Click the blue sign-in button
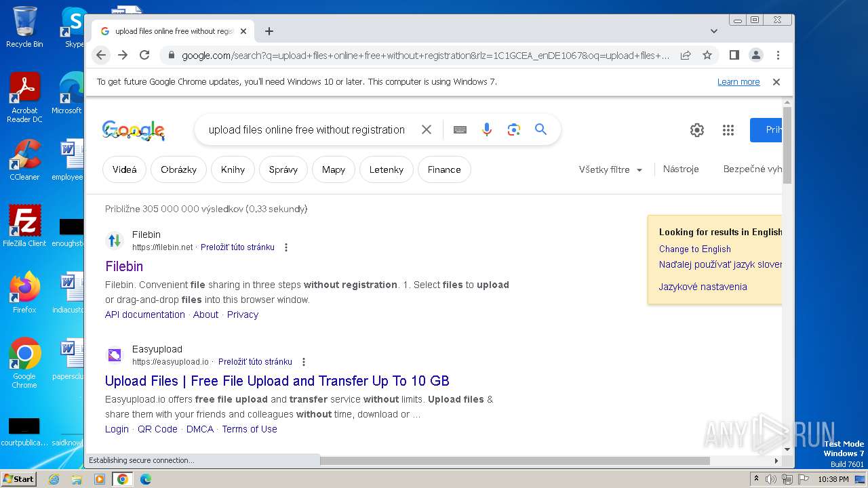Screen dimensions: 868x488 click(766, 130)
